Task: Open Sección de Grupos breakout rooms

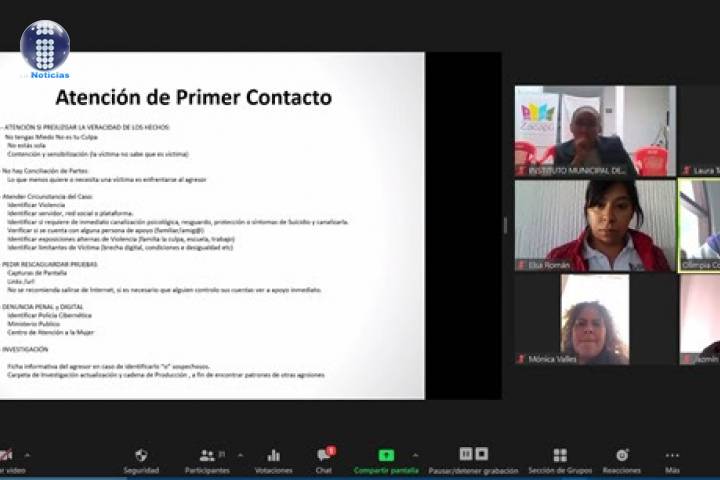Action: coord(560,456)
